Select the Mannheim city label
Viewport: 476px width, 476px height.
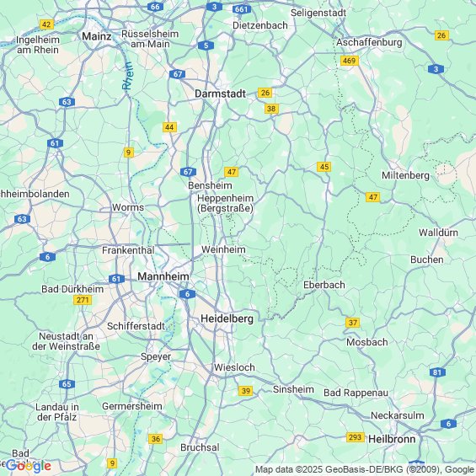(163, 276)
